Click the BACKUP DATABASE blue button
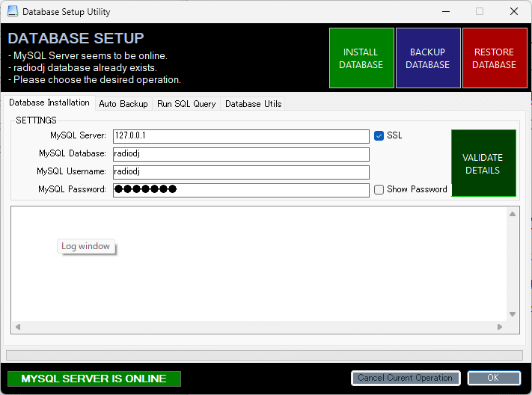 tap(428, 58)
